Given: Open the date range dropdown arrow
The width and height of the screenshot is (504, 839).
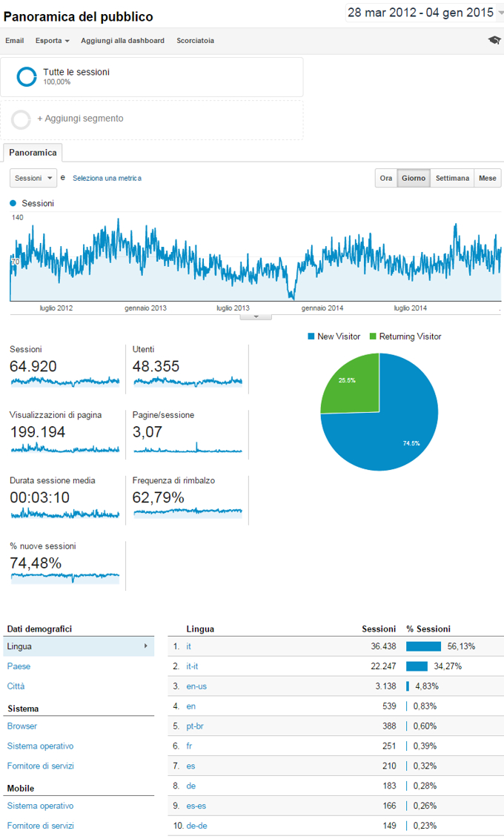Looking at the screenshot, I should click(500, 13).
